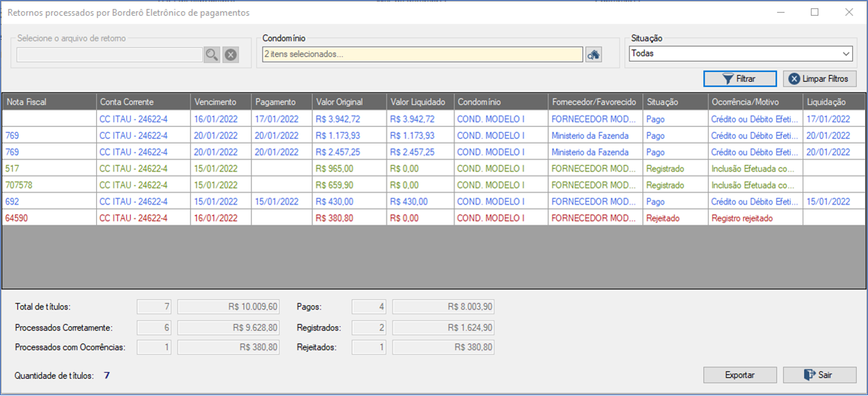Click the Situação column header
This screenshot has height=396, width=868.
[x=674, y=102]
